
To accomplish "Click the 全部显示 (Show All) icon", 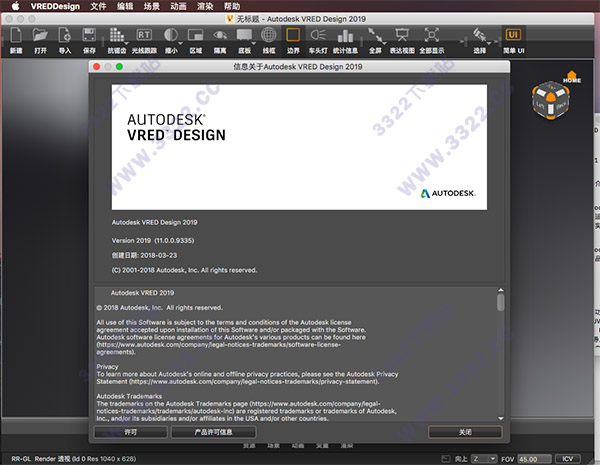I will pyautogui.click(x=431, y=36).
